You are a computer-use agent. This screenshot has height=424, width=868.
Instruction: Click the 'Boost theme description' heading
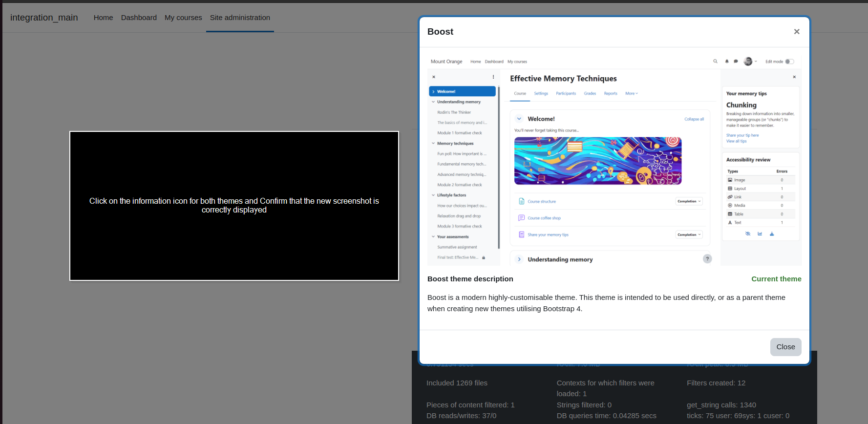pos(470,279)
